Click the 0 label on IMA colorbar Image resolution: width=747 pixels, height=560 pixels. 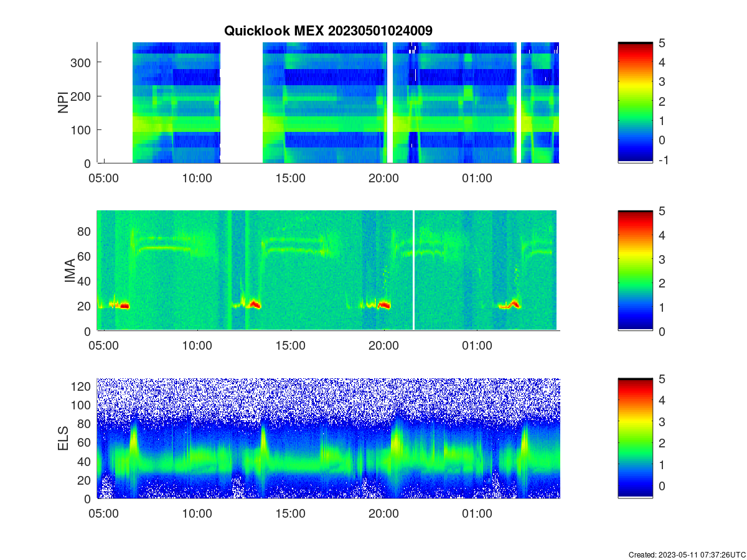[662, 331]
